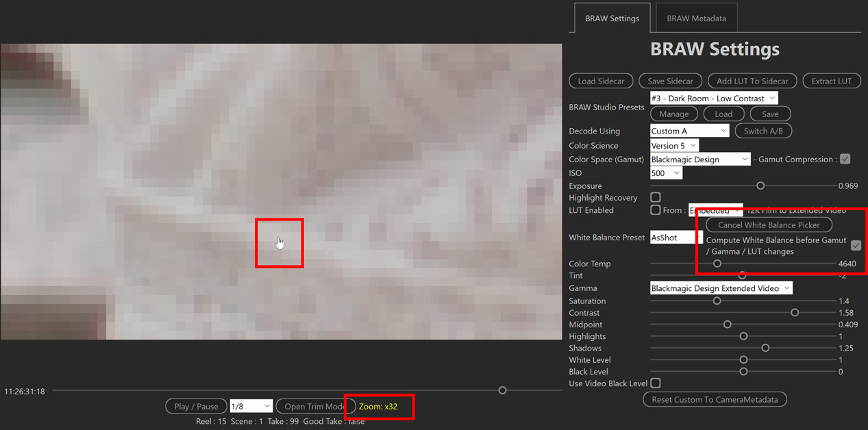Image resolution: width=868 pixels, height=430 pixels.
Task: Enable Highlight Recovery
Action: (655, 197)
